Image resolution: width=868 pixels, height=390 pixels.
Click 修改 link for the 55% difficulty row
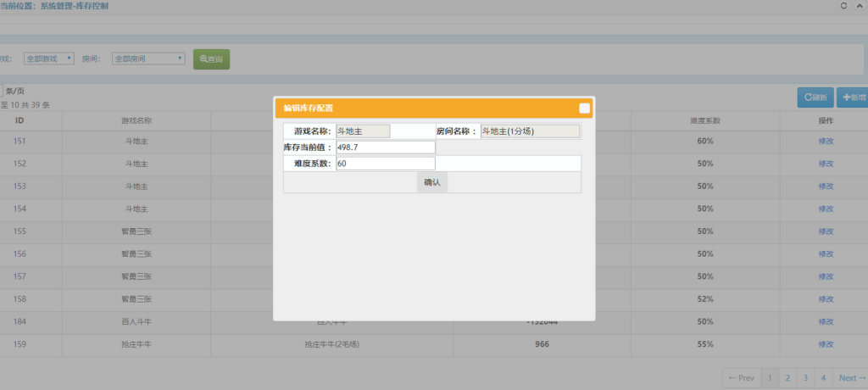click(826, 345)
